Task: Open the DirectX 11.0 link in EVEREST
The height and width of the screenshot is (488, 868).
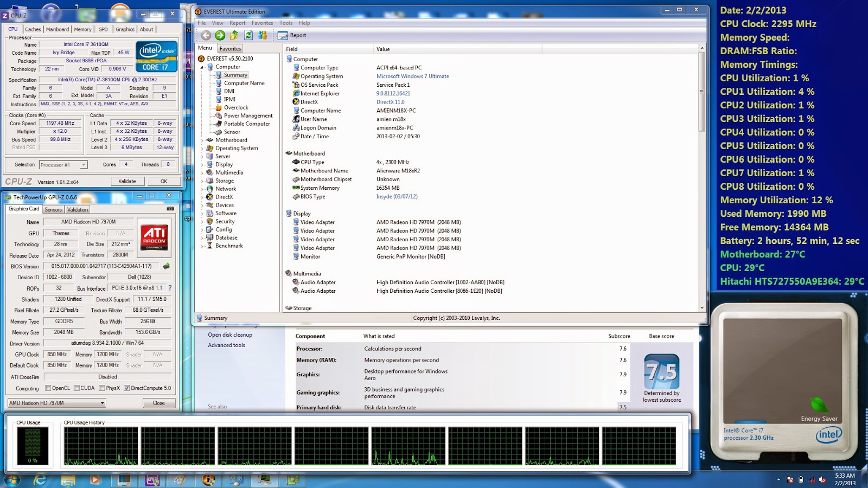Action: [x=391, y=102]
